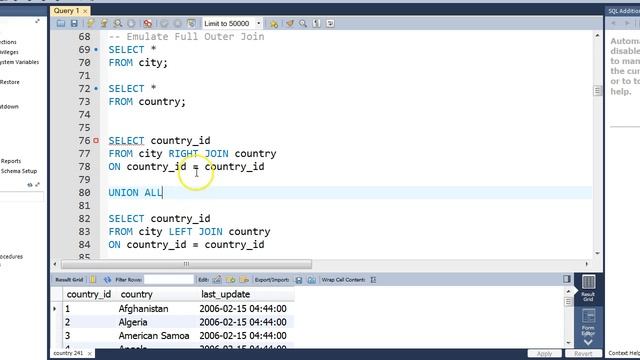Import records from a file icon
The width and height of the screenshot is (640, 360).
click(x=311, y=280)
